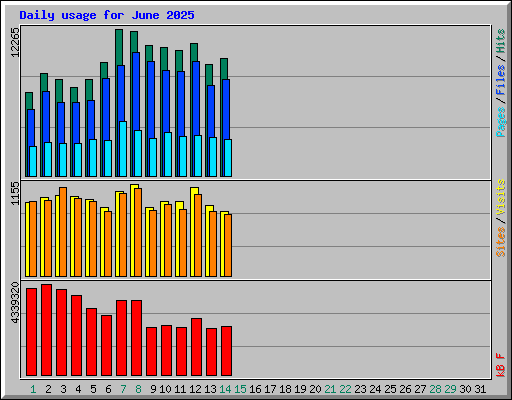Click the red KB bar for day 6
The image size is (512, 400).
[106, 345]
